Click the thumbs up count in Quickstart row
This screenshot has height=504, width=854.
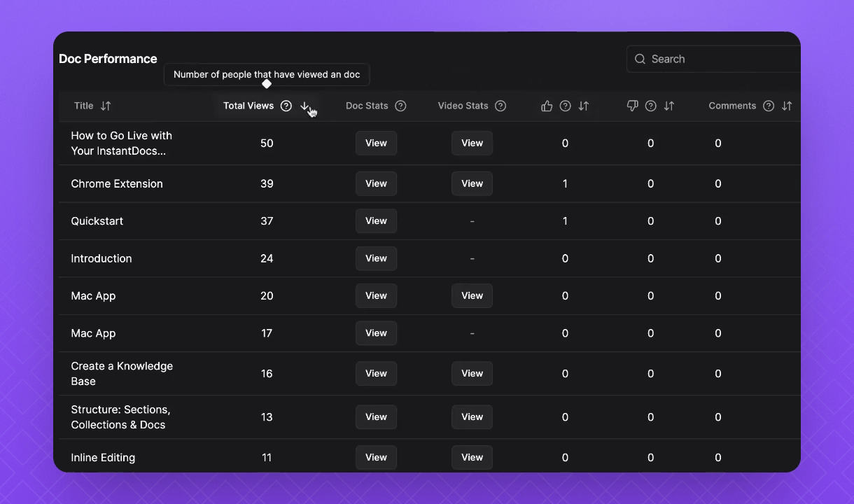(565, 220)
